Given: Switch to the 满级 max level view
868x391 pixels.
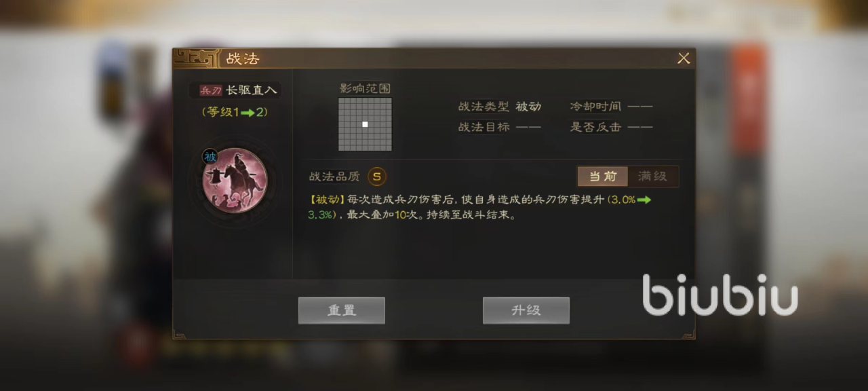Looking at the screenshot, I should (x=652, y=176).
